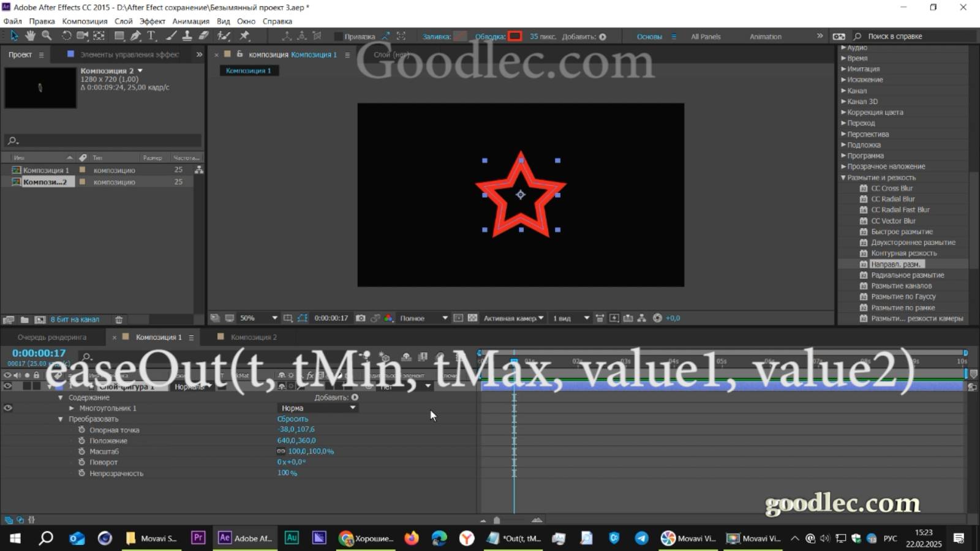Collapse Размытие и резкость effects category
Image resolution: width=980 pixels, height=551 pixels.
coord(843,178)
